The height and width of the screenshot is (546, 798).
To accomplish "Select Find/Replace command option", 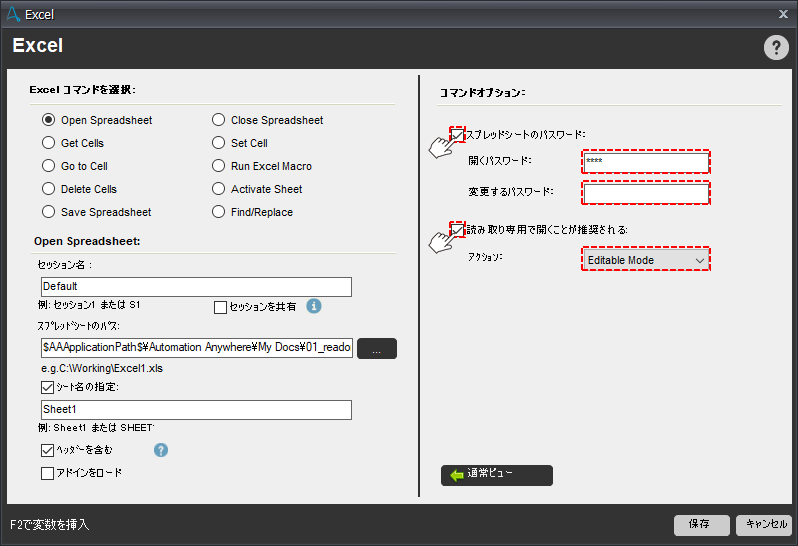I will coord(218,212).
